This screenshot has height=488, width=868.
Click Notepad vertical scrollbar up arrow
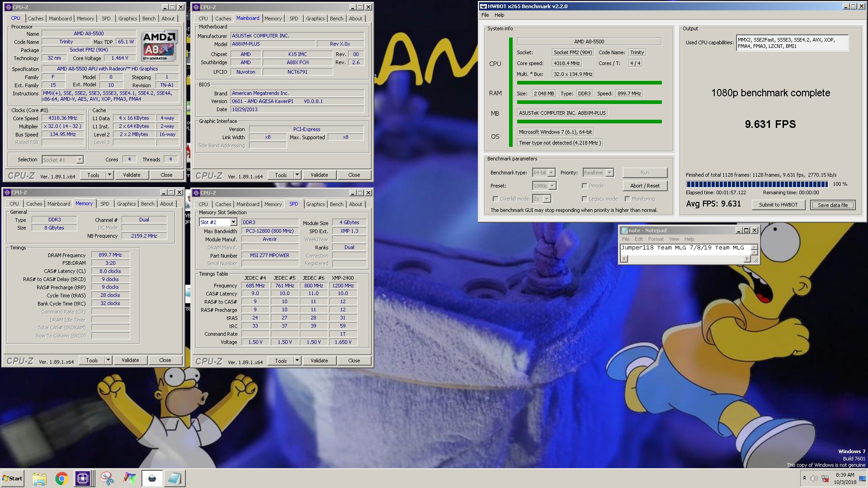[x=754, y=247]
